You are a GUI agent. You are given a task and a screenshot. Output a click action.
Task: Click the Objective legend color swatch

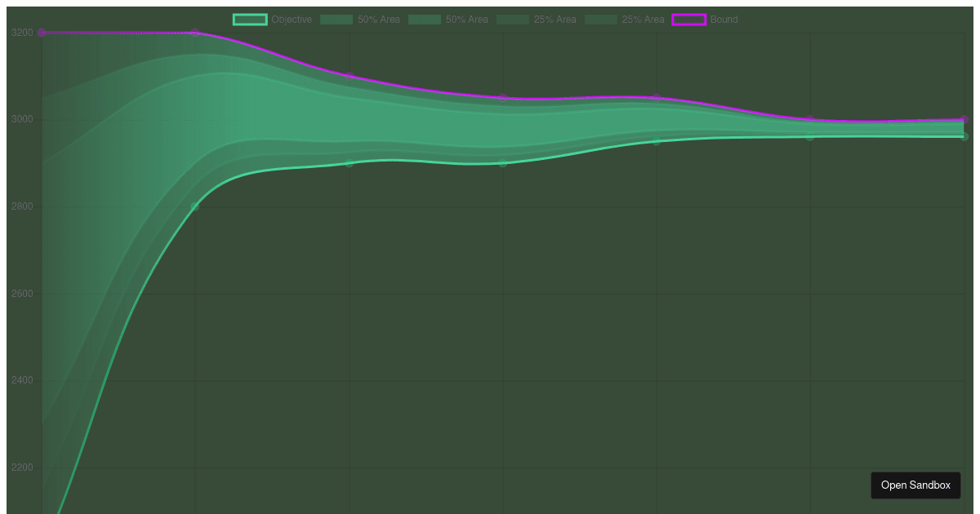click(249, 19)
